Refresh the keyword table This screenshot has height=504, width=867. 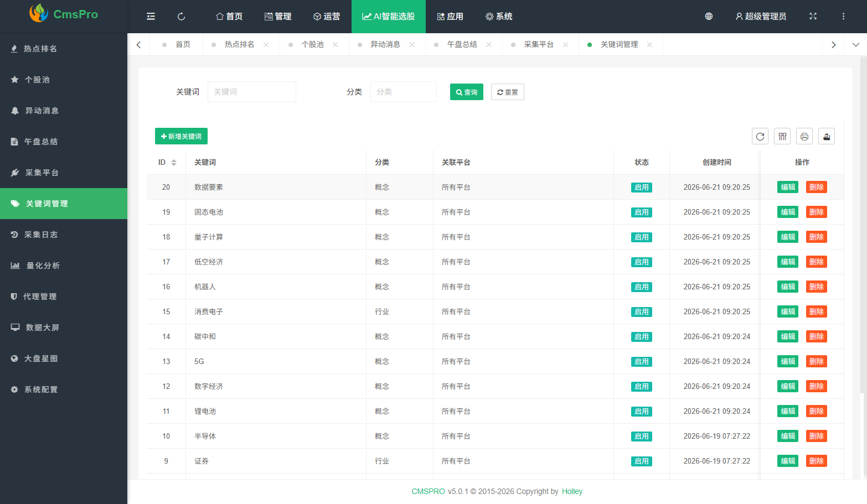[x=760, y=136]
